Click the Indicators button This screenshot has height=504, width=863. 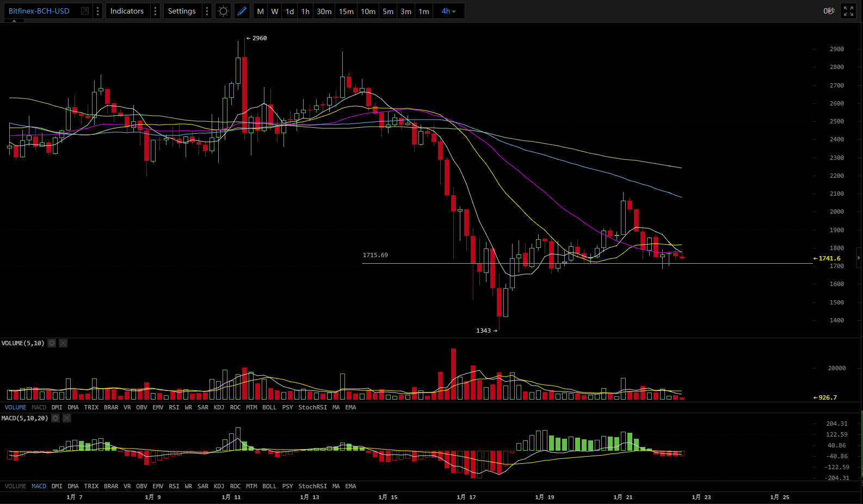coord(127,11)
